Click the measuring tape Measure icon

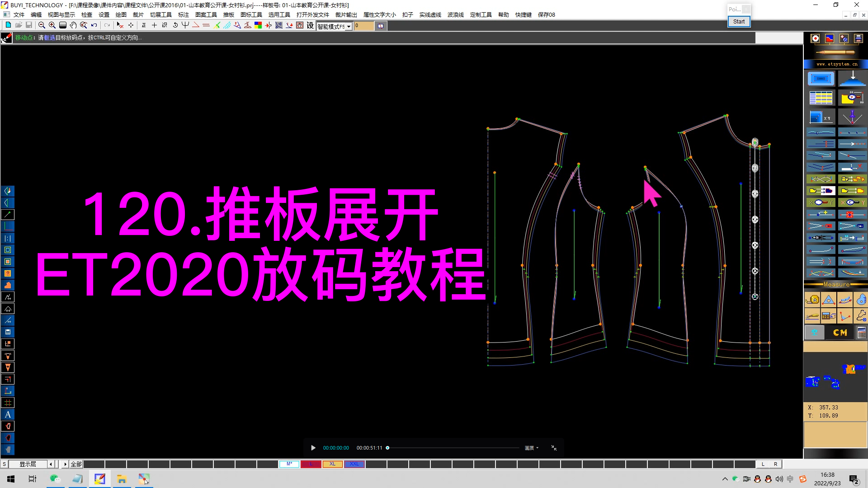point(812,300)
